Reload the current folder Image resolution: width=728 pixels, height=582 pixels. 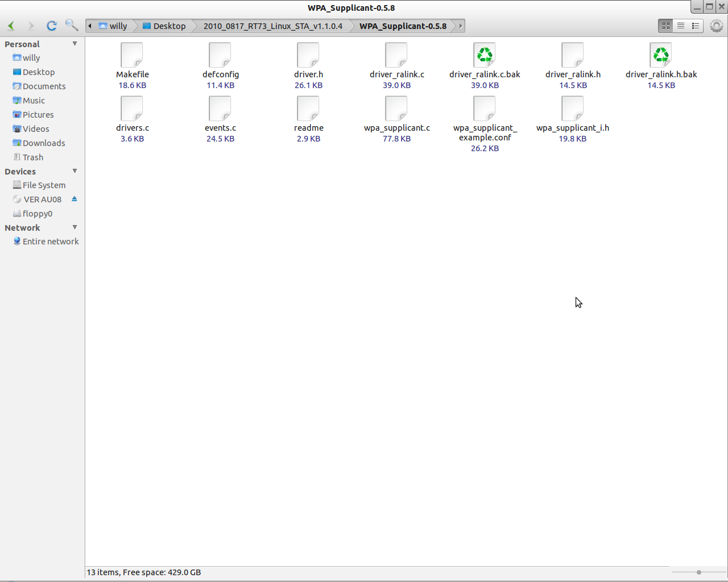tap(52, 26)
